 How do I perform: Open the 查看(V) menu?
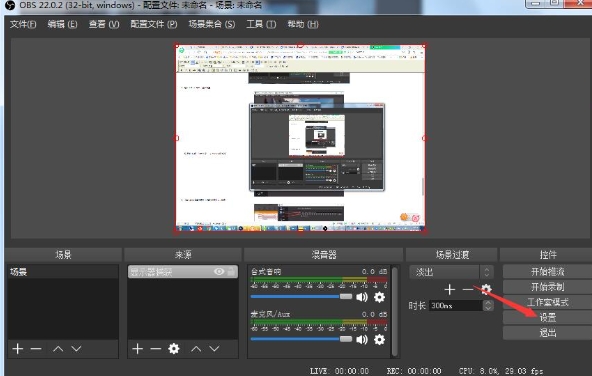104,25
